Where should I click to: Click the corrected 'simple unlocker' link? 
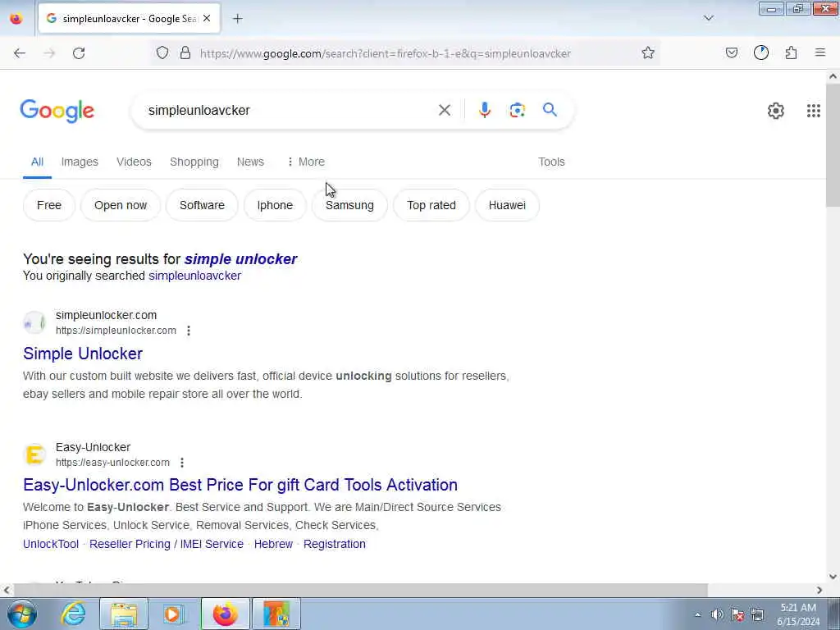pos(240,259)
